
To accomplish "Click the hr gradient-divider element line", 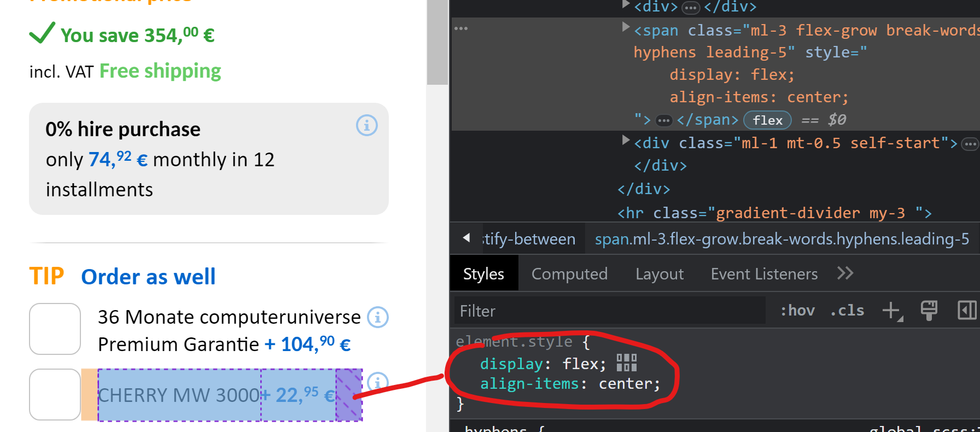I will click(x=774, y=213).
